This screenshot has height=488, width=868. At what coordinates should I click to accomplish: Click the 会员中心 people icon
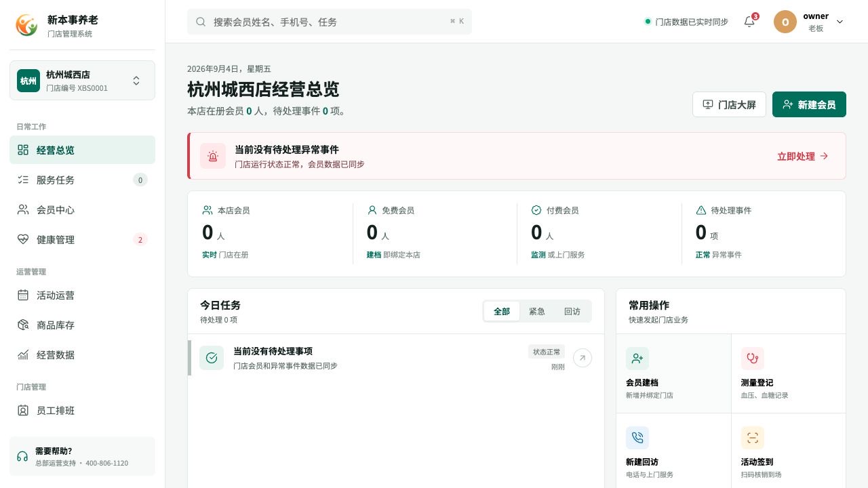[x=23, y=209]
